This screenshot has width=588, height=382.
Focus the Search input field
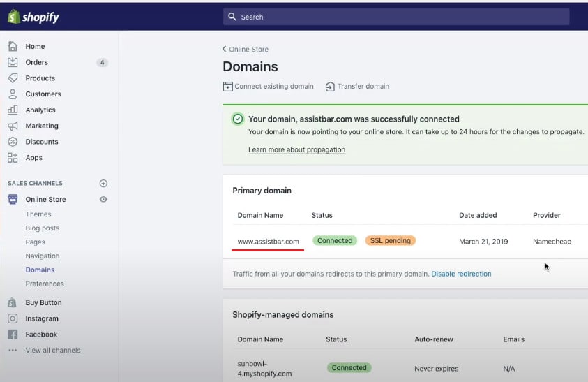click(x=396, y=17)
